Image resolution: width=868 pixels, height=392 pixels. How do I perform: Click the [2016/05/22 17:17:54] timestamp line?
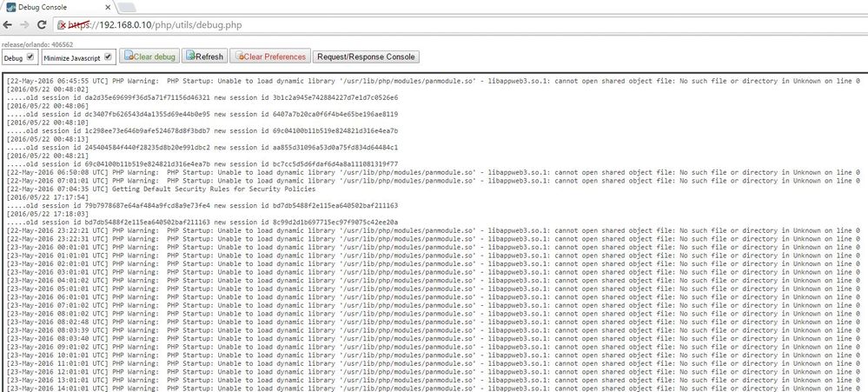coord(47,197)
